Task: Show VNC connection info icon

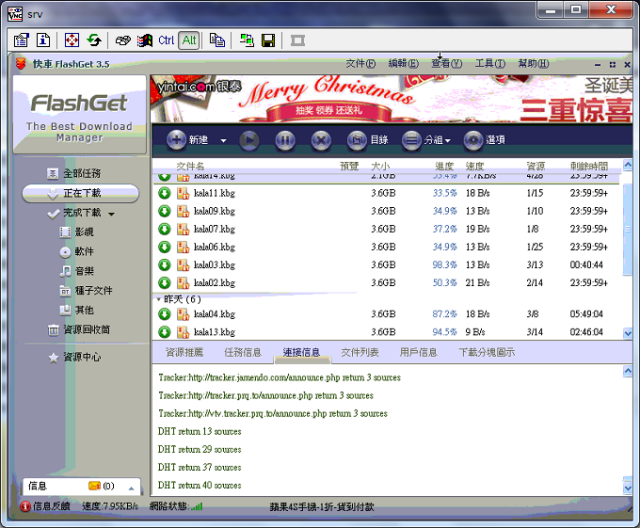Action: [43, 40]
